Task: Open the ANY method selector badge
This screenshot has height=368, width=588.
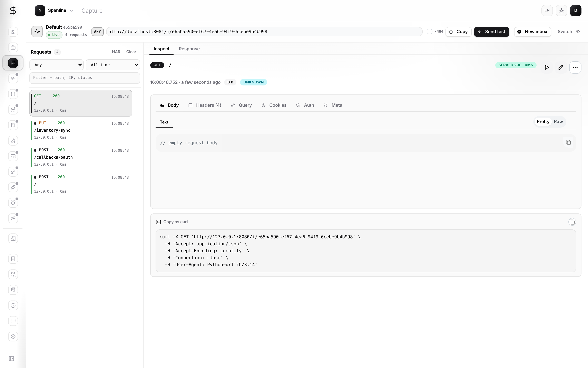Action: click(97, 32)
